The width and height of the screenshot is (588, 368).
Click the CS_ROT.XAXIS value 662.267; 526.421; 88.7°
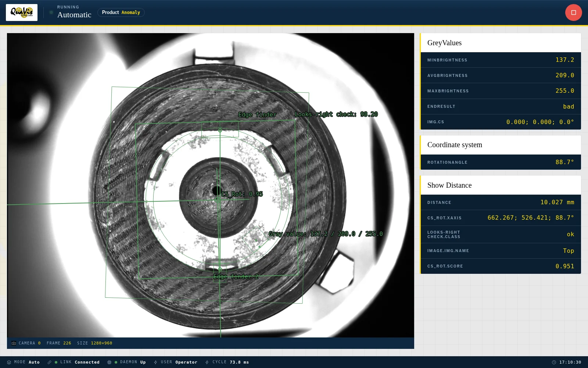pos(531,218)
